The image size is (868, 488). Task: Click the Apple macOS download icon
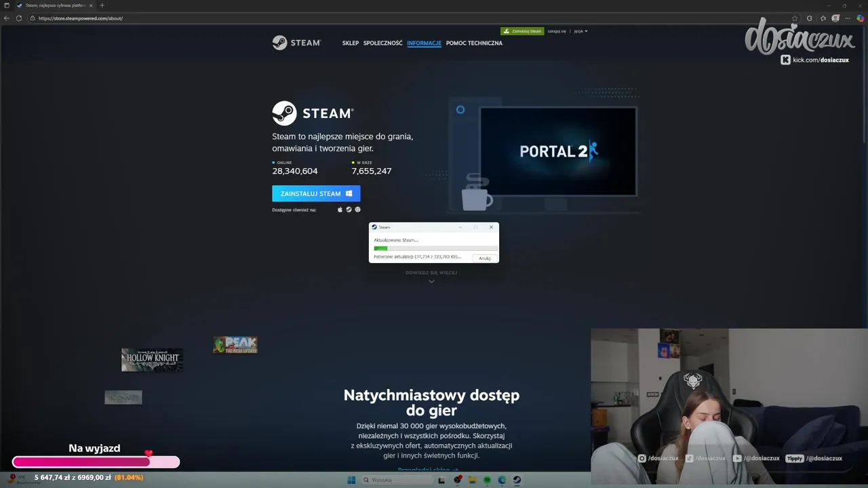click(x=340, y=209)
